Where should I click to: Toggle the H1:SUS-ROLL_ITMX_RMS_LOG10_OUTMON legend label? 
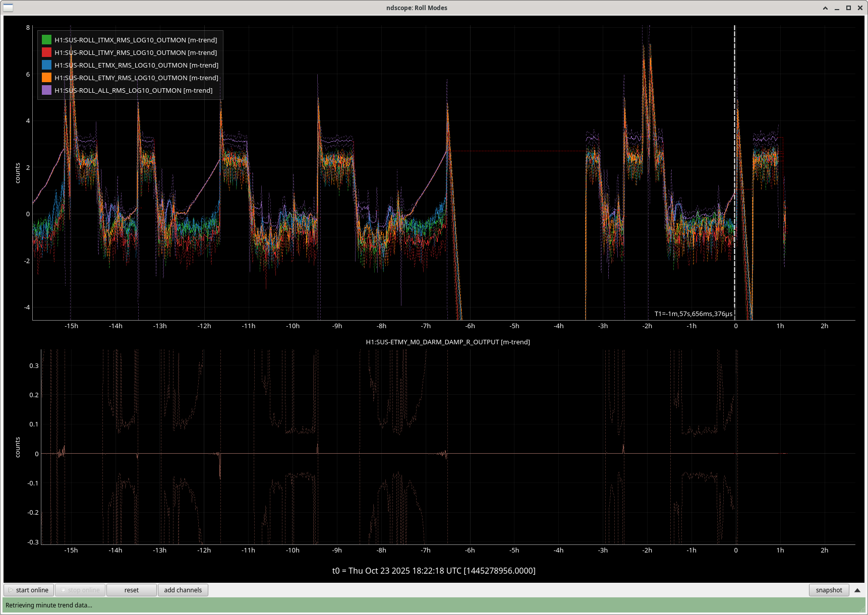pyautogui.click(x=136, y=40)
